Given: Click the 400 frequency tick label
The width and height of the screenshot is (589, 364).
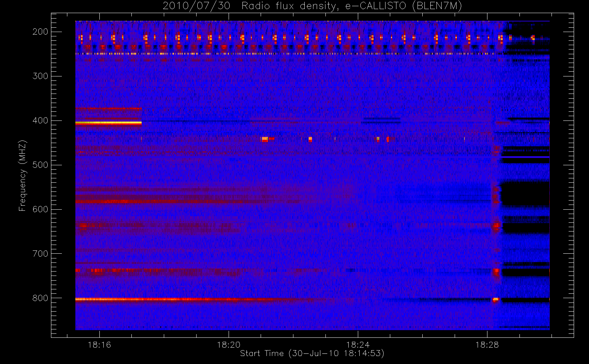Looking at the screenshot, I should click(x=40, y=120).
